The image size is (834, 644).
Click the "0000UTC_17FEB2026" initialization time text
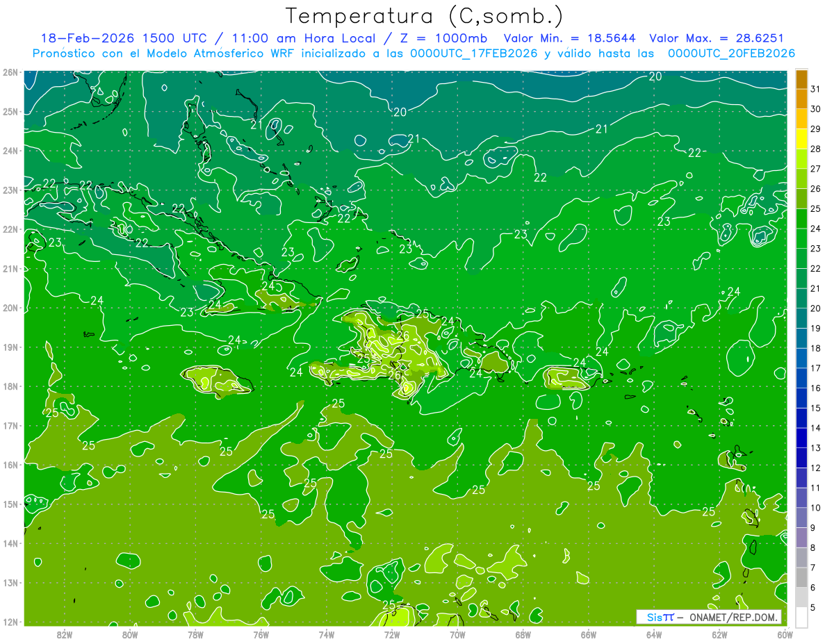pyautogui.click(x=474, y=53)
